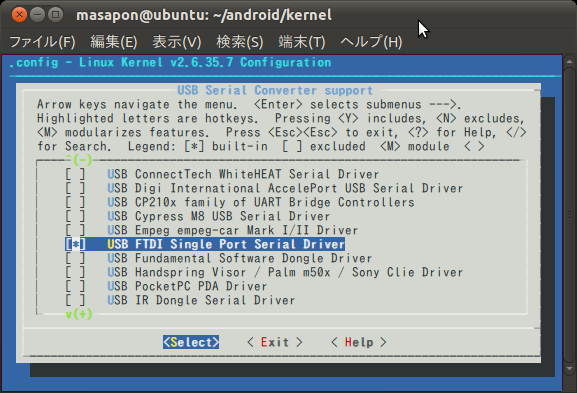The height and width of the screenshot is (393, 577).
Task: Select highlighted USB FTDI Single Port text
Action: (226, 244)
